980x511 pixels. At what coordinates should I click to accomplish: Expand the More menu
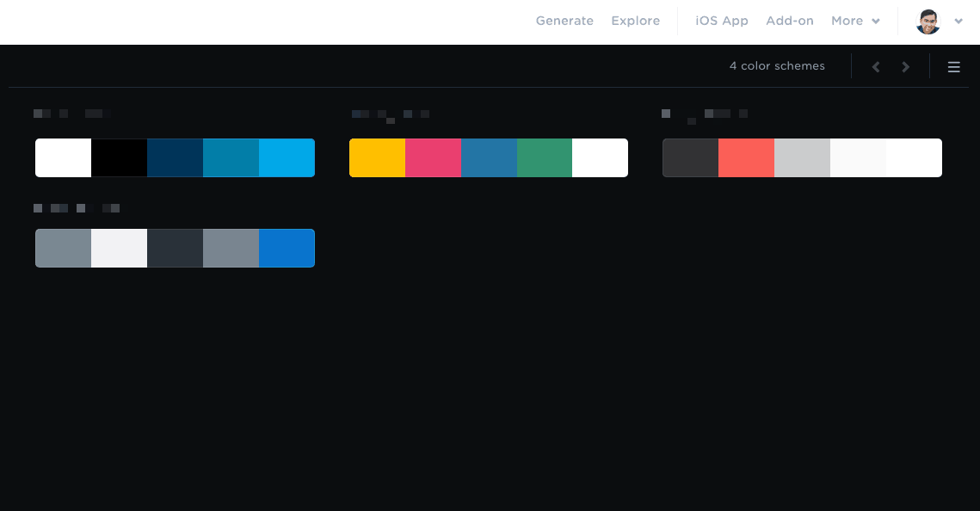pyautogui.click(x=855, y=21)
